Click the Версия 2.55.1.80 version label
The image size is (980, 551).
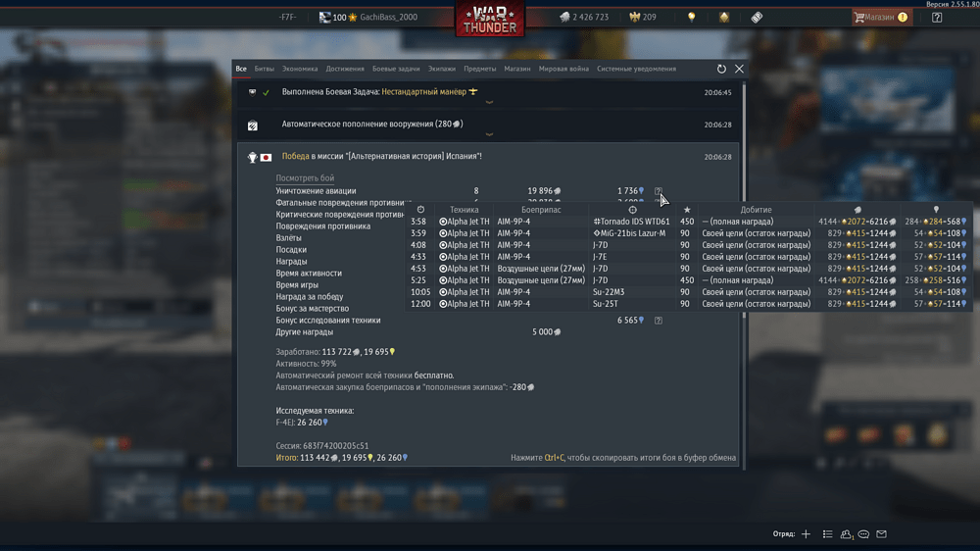[953, 4]
